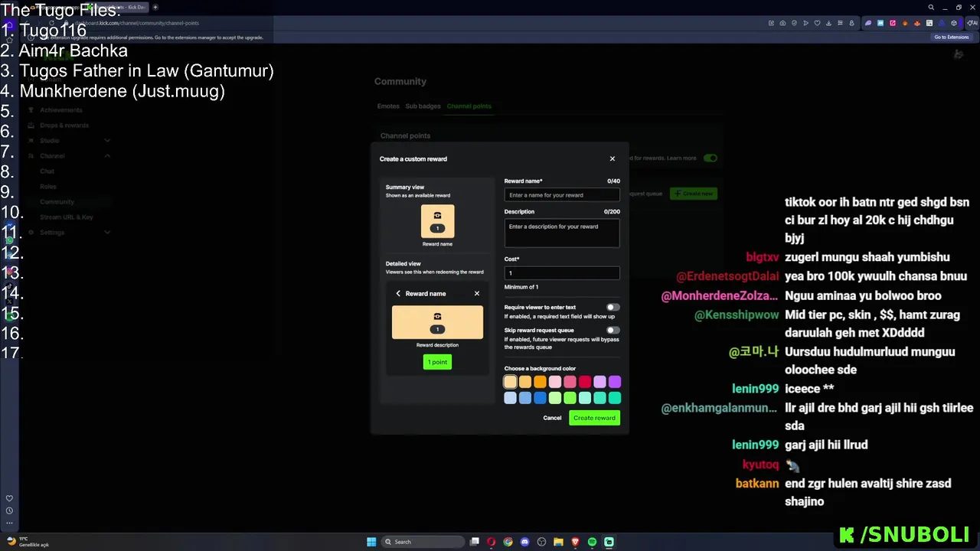Click into the Reward name field

coord(562,195)
